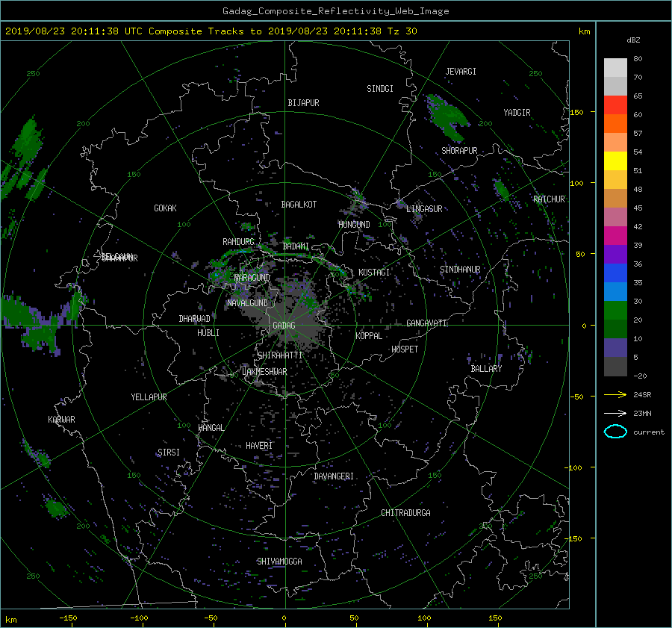
Task: Click the DHARWAD city label
Action: coord(194,319)
